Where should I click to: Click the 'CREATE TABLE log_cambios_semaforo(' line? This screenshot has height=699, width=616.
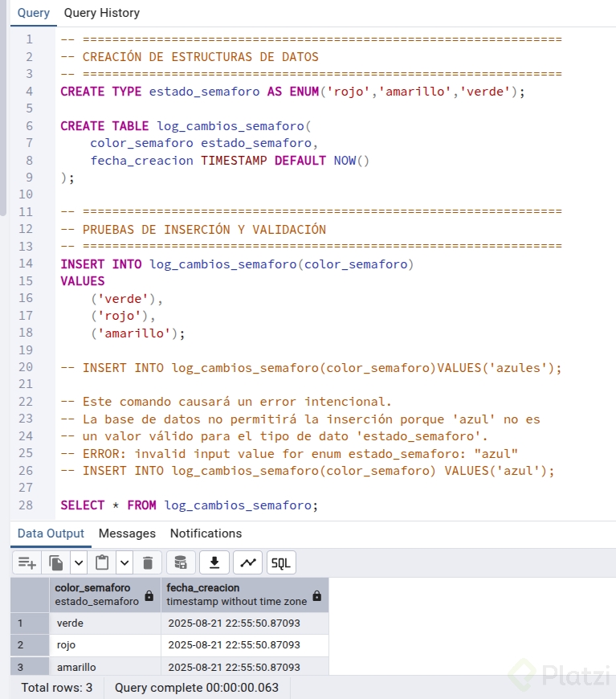click(186, 126)
